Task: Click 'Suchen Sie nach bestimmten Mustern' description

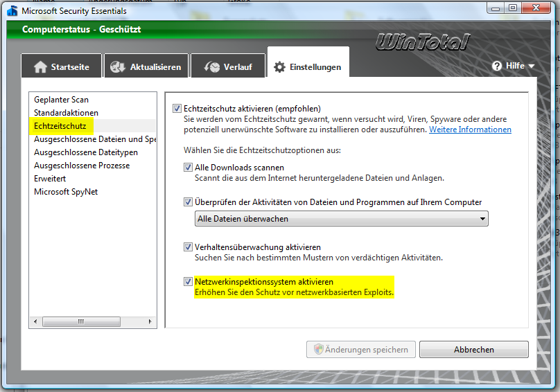Action: pyautogui.click(x=319, y=258)
